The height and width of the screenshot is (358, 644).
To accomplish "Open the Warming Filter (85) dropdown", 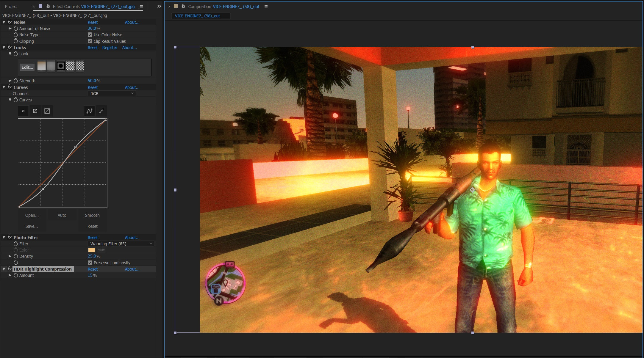I will coord(121,244).
